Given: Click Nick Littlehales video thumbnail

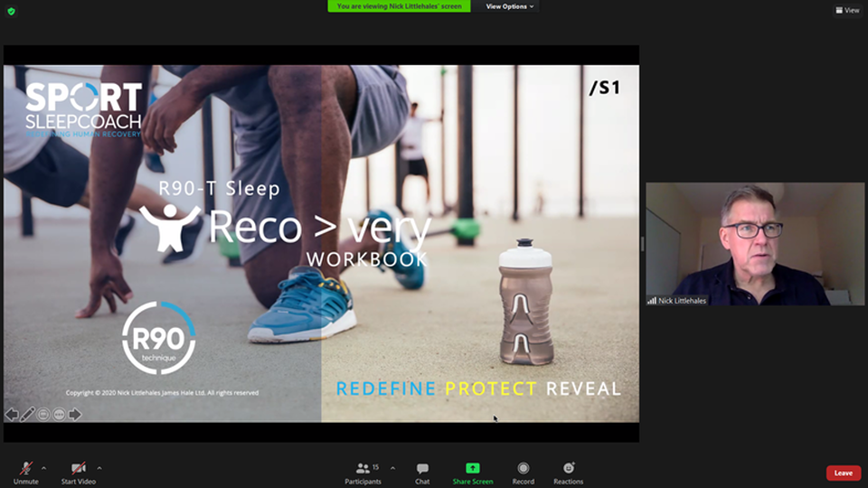Looking at the screenshot, I should (754, 243).
